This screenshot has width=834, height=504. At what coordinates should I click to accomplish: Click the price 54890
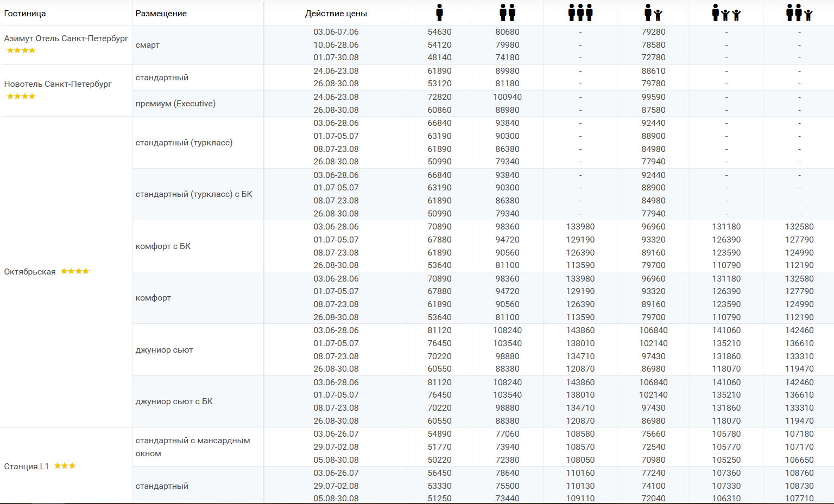click(439, 434)
